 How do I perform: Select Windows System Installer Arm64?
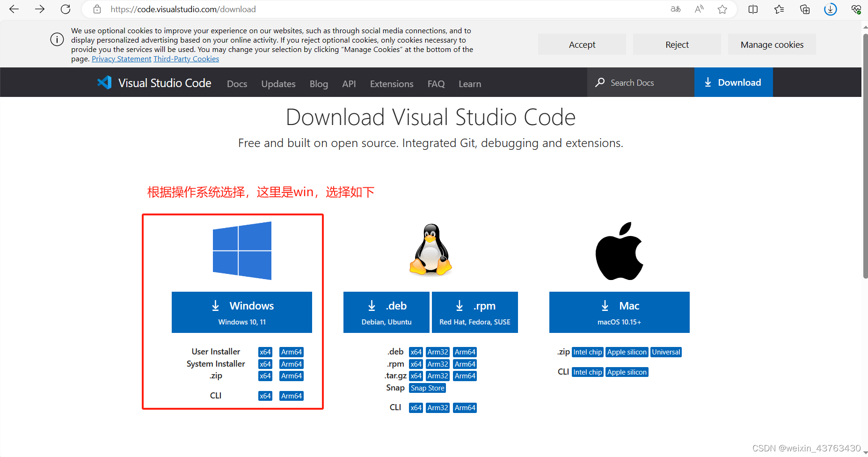292,364
